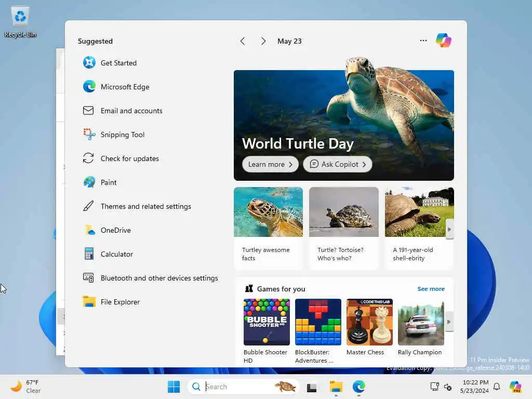Launch the Calculator icon
Image resolution: width=532 pixels, height=399 pixels.
[x=89, y=254]
